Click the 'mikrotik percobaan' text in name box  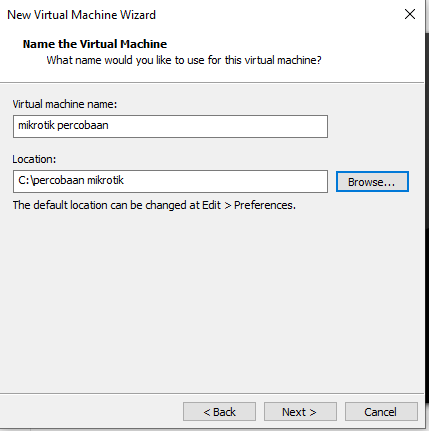[x=63, y=125]
